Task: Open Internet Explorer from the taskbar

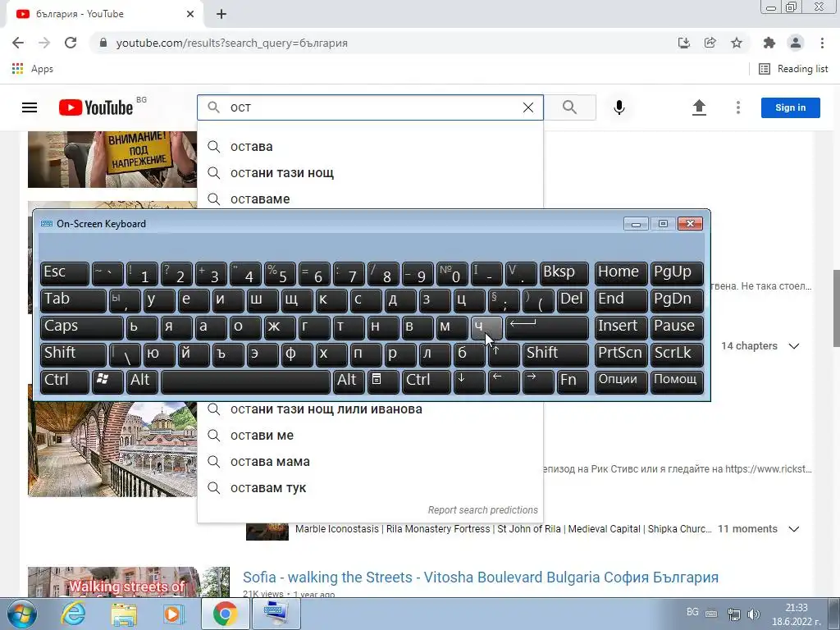Action: (x=73, y=614)
